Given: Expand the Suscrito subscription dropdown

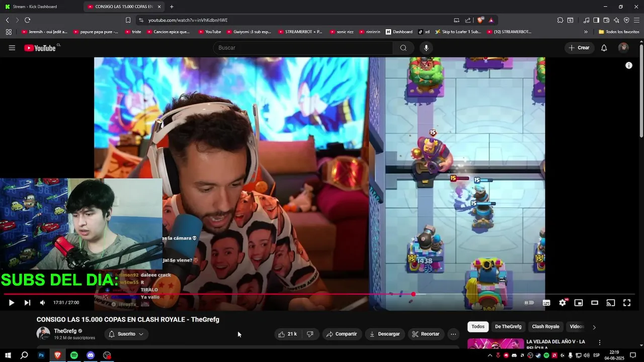Looking at the screenshot, I should click(126, 334).
